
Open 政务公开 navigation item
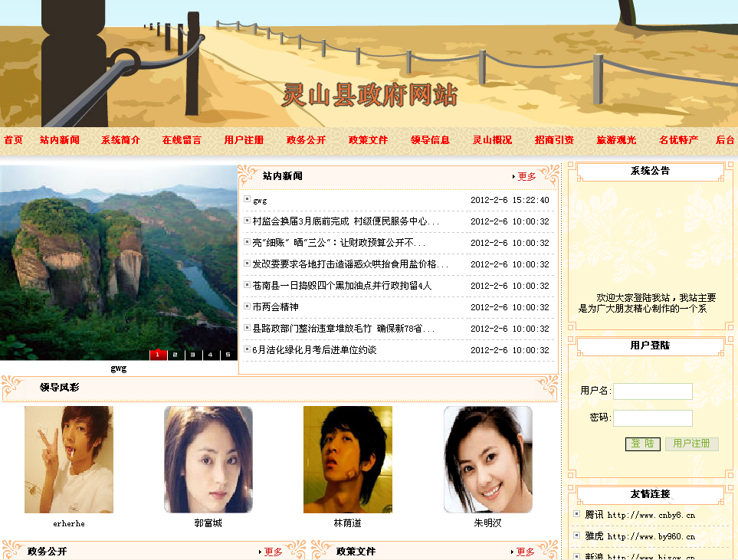click(x=306, y=139)
